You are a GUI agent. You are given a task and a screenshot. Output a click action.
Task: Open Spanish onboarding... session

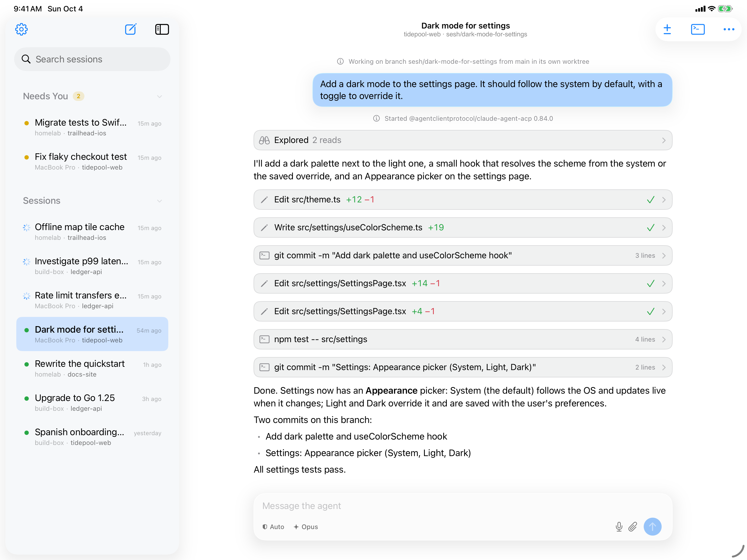92,437
